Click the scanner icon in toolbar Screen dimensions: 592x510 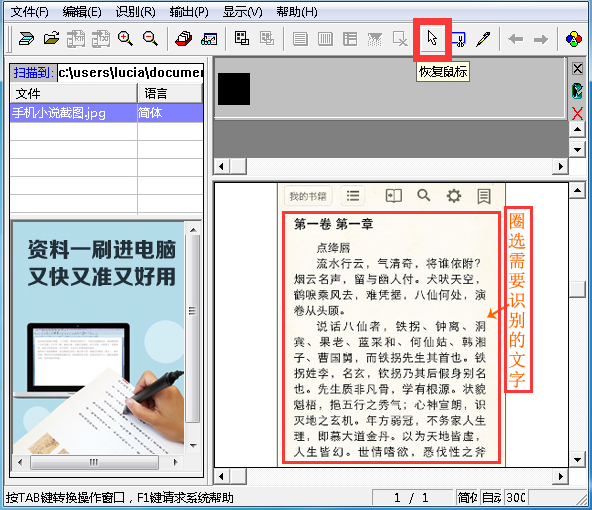click(26, 39)
